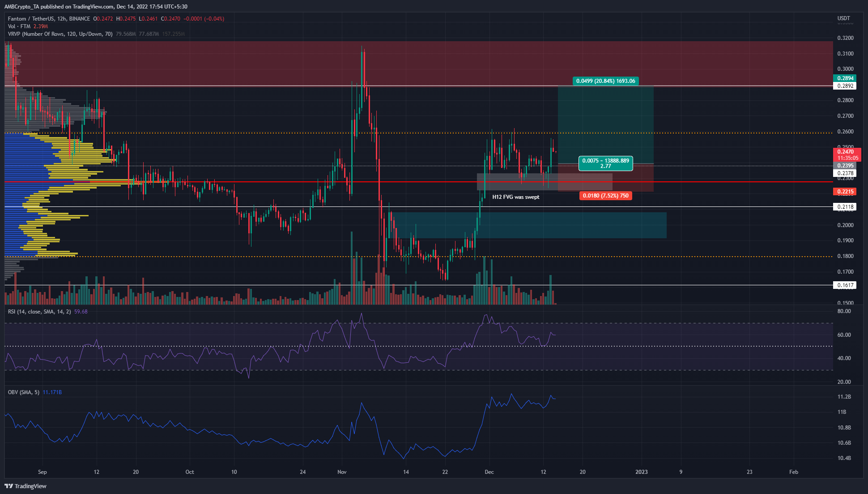868x494 pixels.
Task: Click the 0.1700 tick on price axis
Action: (x=845, y=272)
